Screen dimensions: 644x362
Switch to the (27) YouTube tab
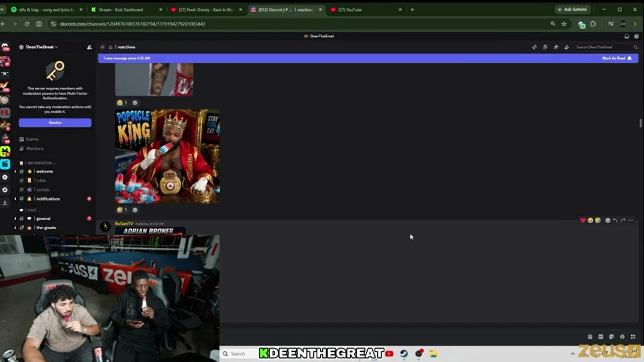(366, 10)
